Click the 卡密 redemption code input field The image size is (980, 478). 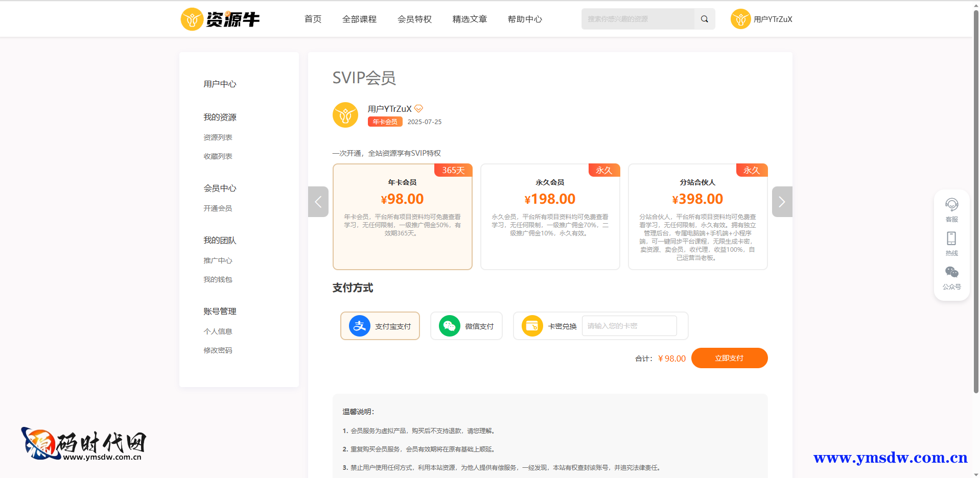click(x=629, y=326)
